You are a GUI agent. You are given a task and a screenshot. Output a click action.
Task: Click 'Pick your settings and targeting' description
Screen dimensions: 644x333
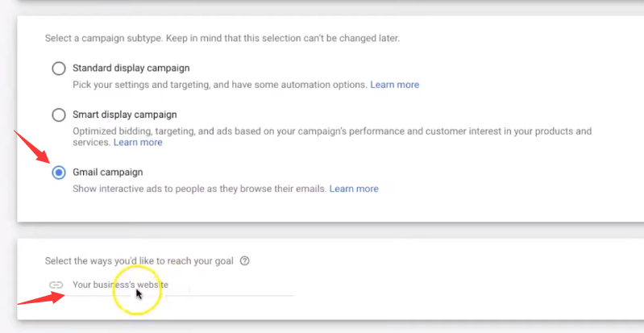tap(220, 85)
